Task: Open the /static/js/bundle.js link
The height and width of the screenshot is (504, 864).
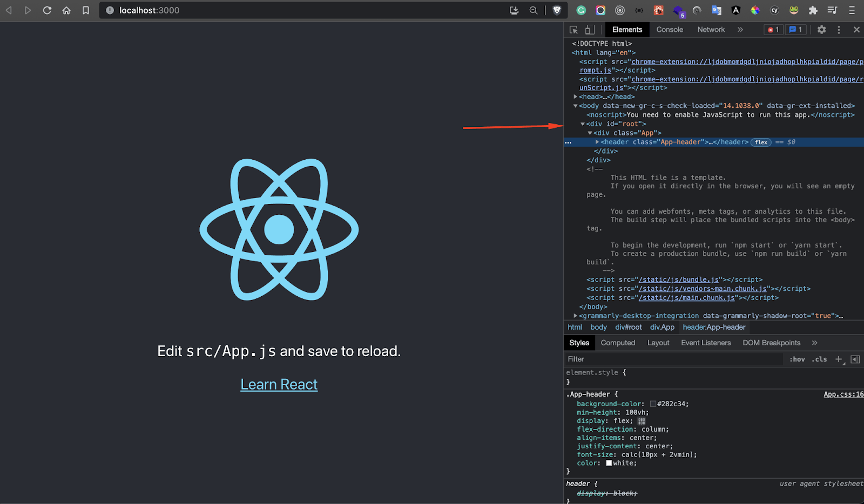Action: coord(679,280)
